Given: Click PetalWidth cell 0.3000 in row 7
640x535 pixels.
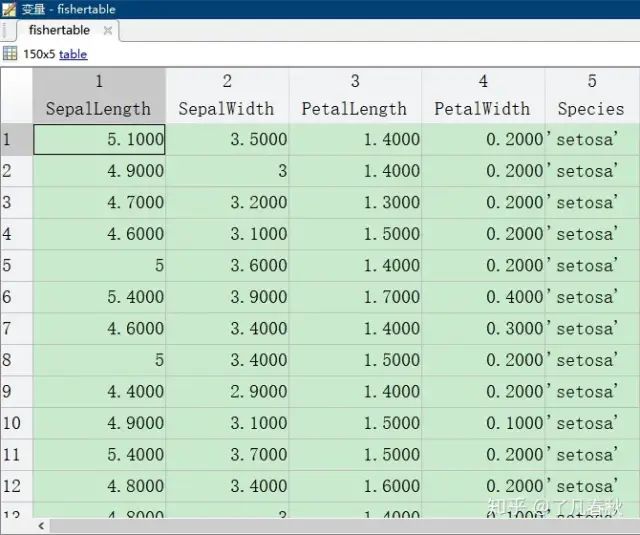Looking at the screenshot, I should (x=483, y=329).
